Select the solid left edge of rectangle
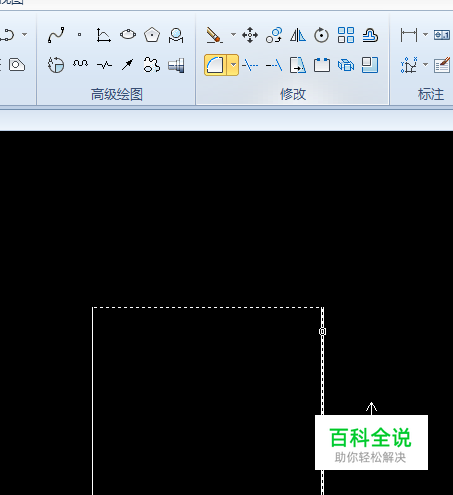453x495 pixels. tap(93, 401)
